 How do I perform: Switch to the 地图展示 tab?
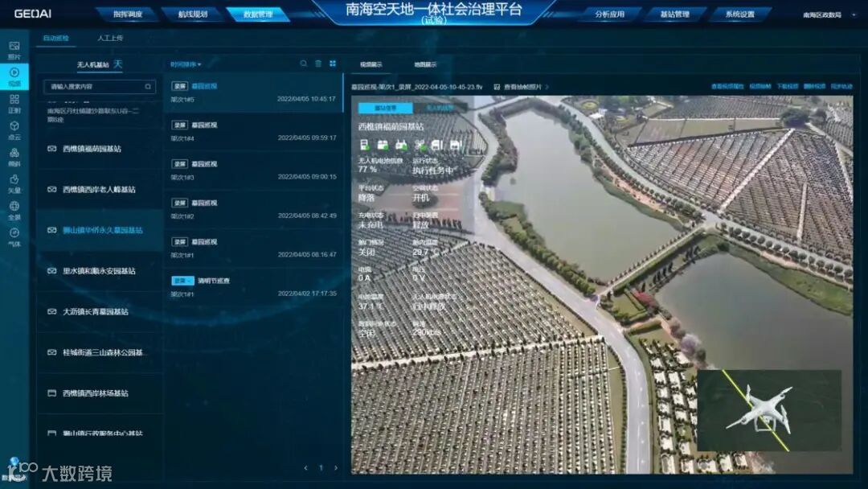(x=425, y=64)
